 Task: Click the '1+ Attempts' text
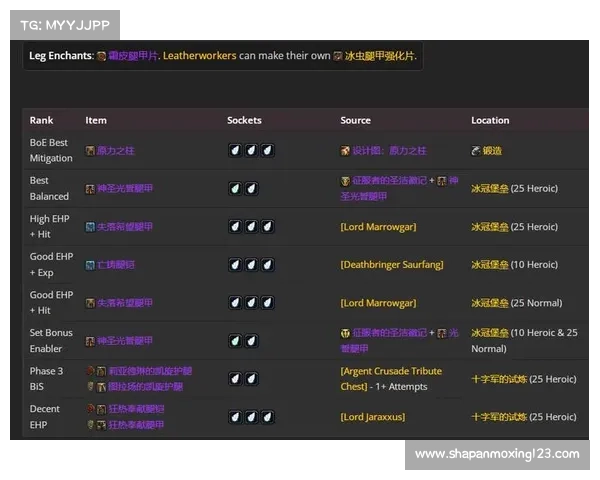(x=401, y=387)
